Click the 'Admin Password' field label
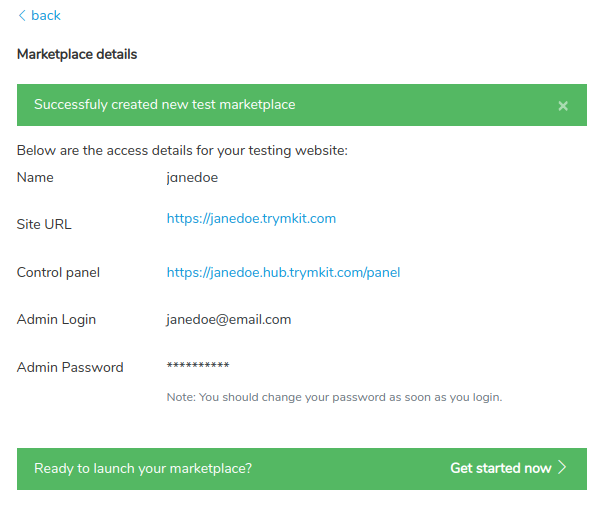Viewport: 605px width, 526px height. click(x=70, y=367)
